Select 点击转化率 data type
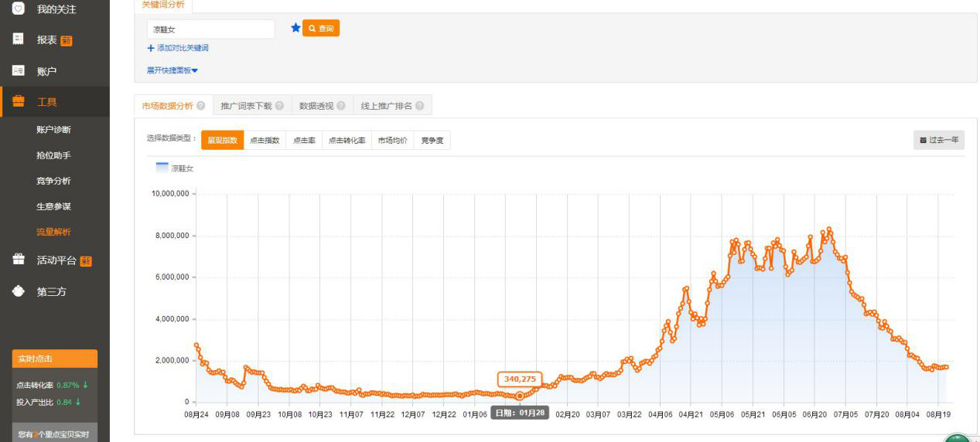Image resolution: width=980 pixels, height=442 pixels. click(x=347, y=141)
